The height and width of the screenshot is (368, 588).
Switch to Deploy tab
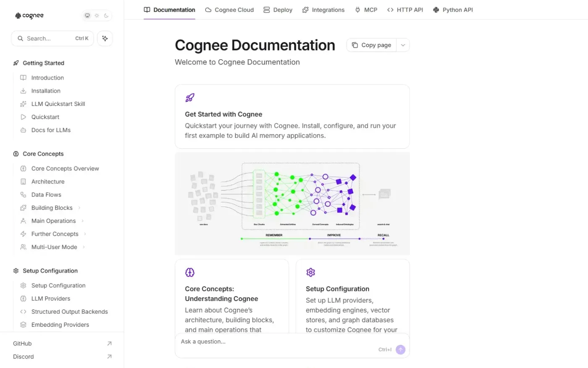point(278,10)
